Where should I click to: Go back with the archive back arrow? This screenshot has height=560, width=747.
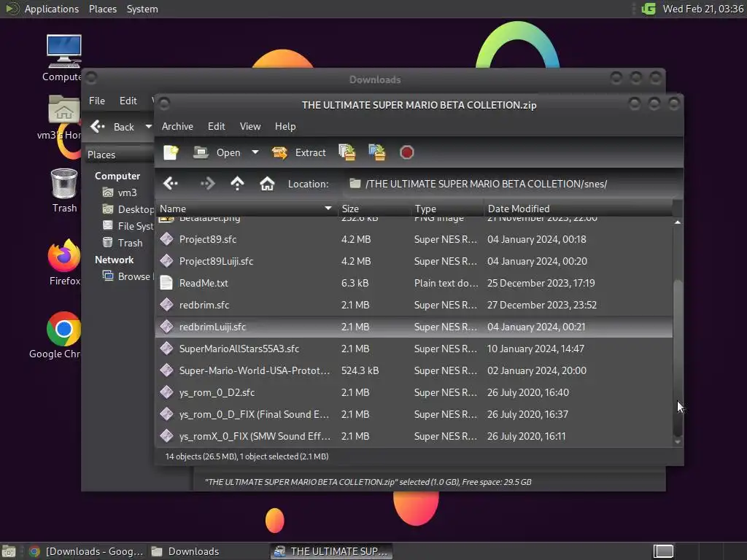[170, 183]
